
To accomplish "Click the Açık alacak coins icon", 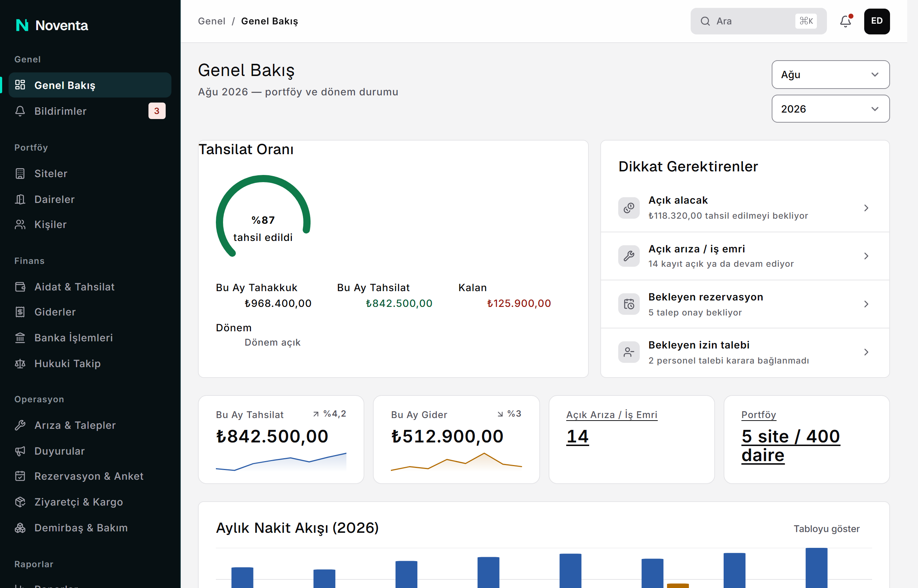I will point(629,208).
